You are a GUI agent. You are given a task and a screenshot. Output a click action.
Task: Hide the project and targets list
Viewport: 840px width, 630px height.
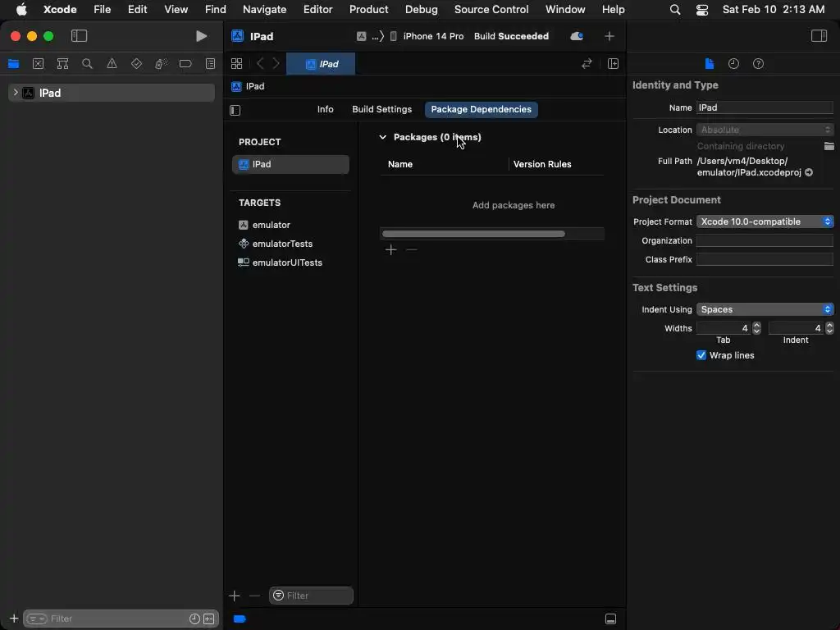235,110
